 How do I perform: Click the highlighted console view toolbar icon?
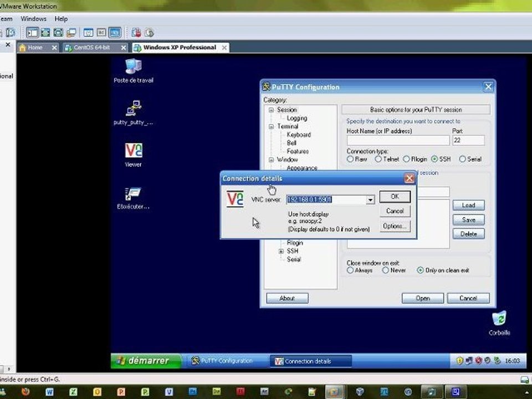(x=115, y=33)
